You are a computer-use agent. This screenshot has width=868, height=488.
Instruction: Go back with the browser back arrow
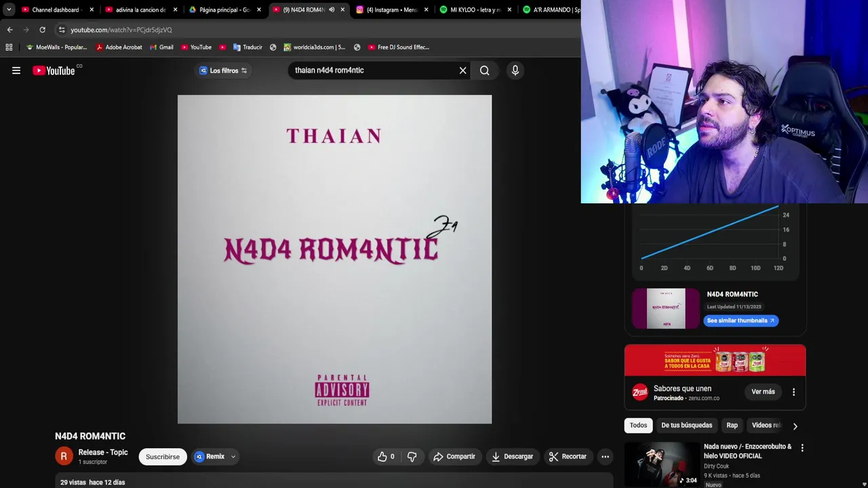pyautogui.click(x=9, y=30)
